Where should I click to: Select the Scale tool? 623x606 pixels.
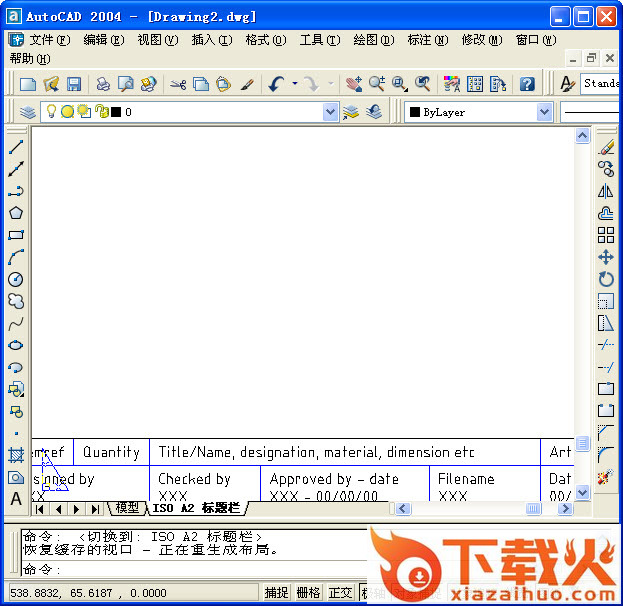(x=606, y=301)
